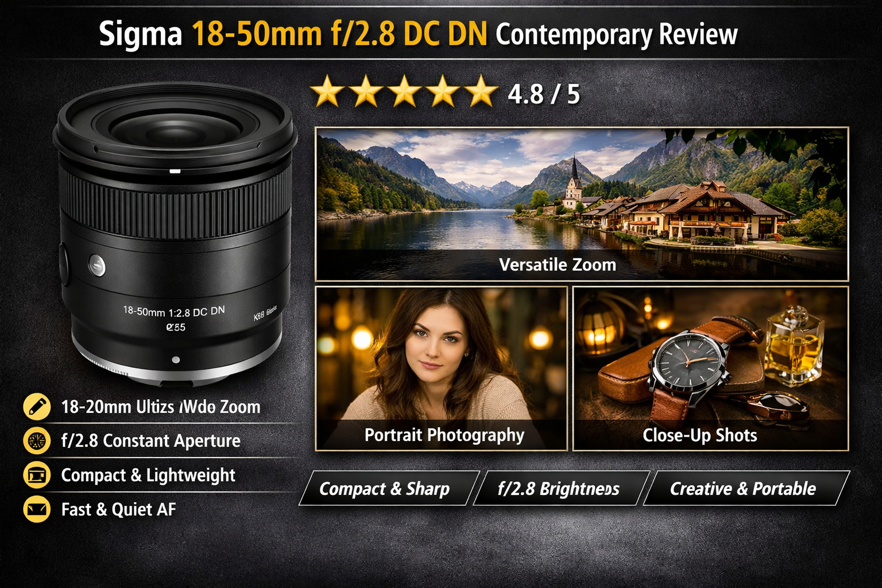Image resolution: width=882 pixels, height=588 pixels.
Task: Click the f/2.8 Constant Aperture text
Action: (151, 441)
